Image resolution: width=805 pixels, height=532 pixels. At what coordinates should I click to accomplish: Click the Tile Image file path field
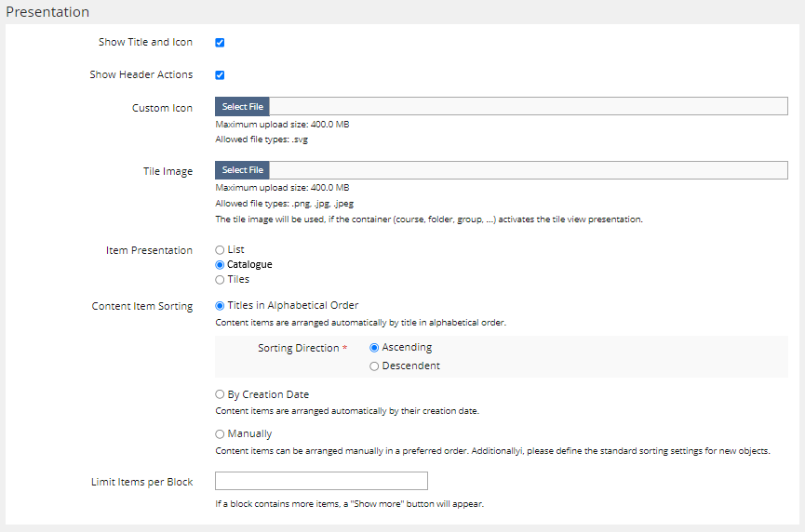(x=528, y=169)
